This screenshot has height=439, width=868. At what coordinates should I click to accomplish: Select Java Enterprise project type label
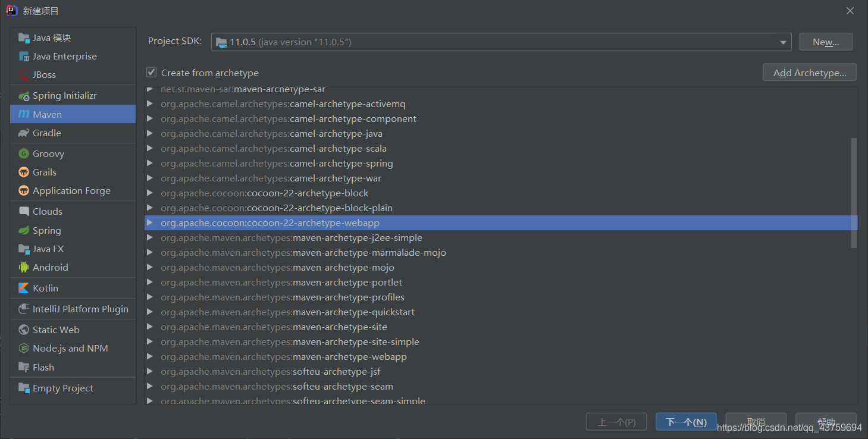pos(65,57)
